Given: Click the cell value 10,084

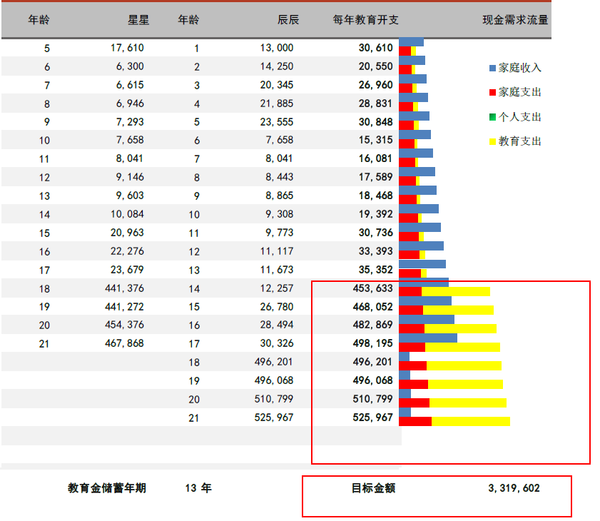Looking at the screenshot, I should (127, 214).
